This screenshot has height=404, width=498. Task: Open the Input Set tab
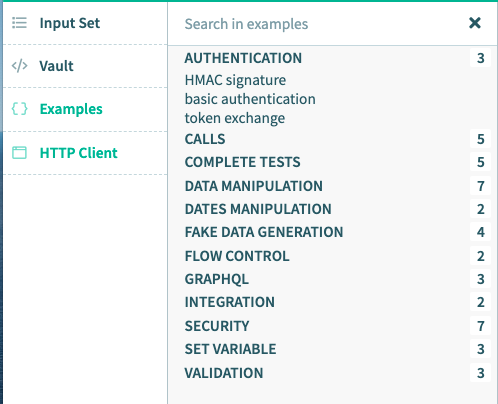(85, 23)
